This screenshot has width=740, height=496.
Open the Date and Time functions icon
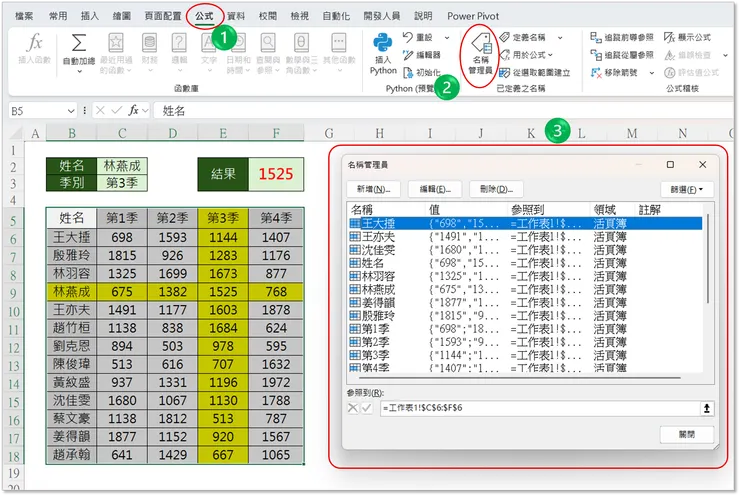pos(239,43)
